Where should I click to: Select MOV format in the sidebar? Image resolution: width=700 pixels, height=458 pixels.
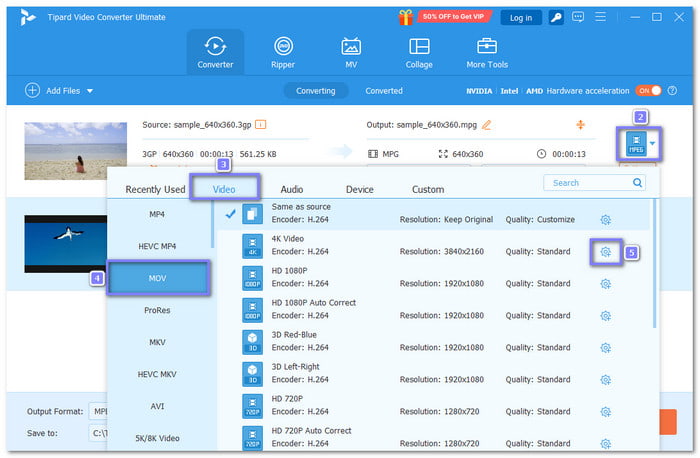[158, 278]
